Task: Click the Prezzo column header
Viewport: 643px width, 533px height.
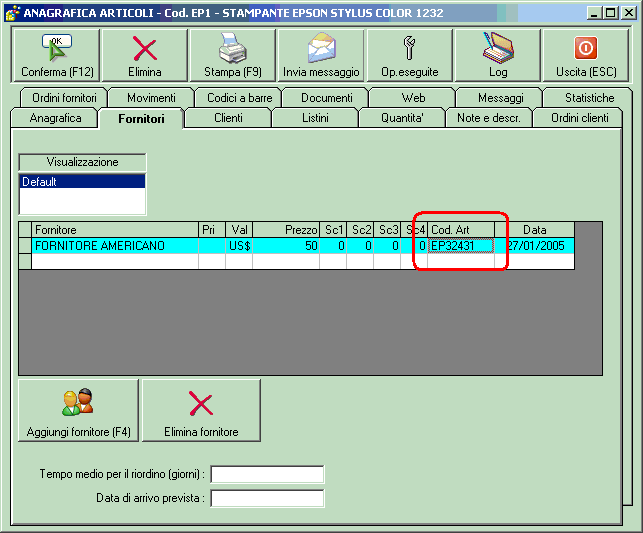Action: [x=286, y=230]
